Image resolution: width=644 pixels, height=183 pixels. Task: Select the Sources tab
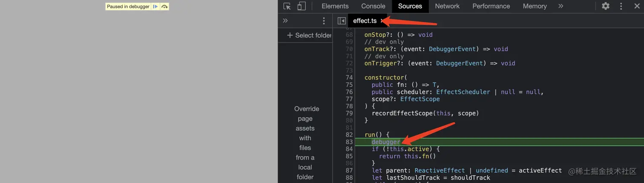pyautogui.click(x=410, y=6)
